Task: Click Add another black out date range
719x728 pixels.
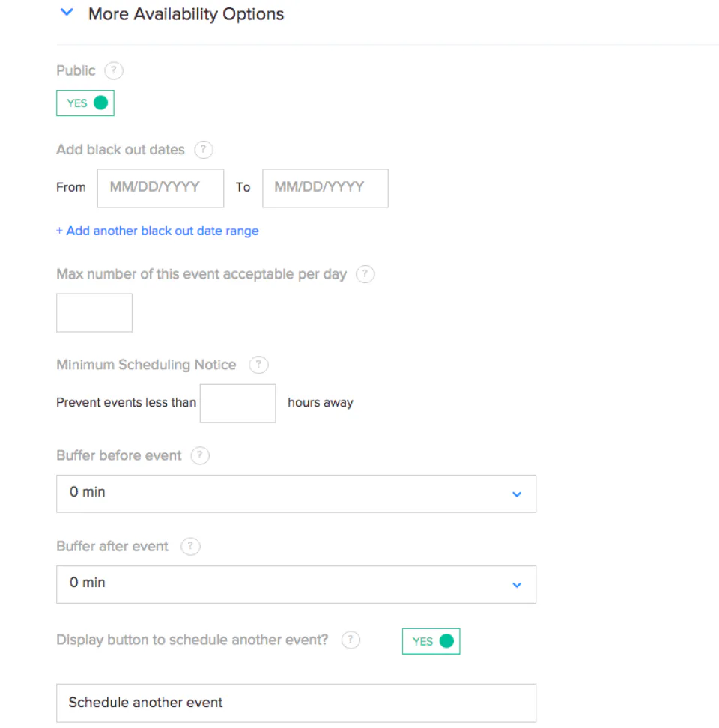Action: [x=157, y=231]
